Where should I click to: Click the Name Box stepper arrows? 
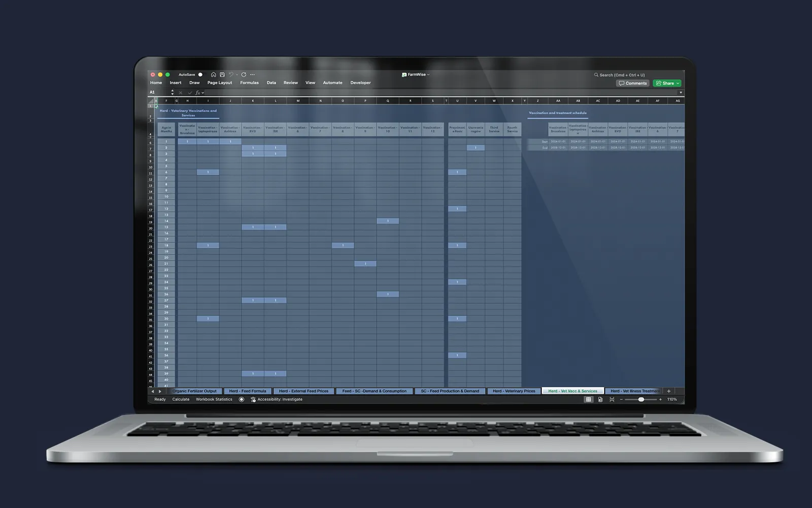click(173, 92)
